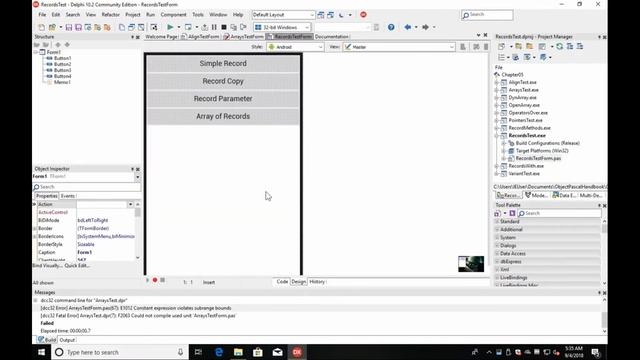Switch to the History tab
This screenshot has height=360, width=640.
[x=317, y=282]
